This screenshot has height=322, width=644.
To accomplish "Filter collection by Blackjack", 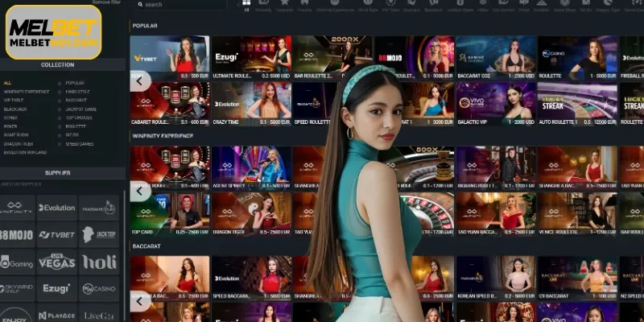I will coord(15,109).
